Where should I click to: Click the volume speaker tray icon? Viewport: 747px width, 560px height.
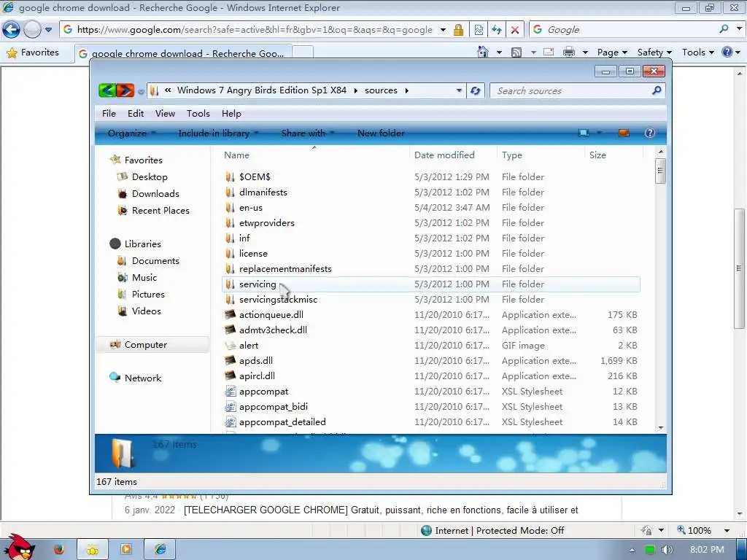(667, 550)
